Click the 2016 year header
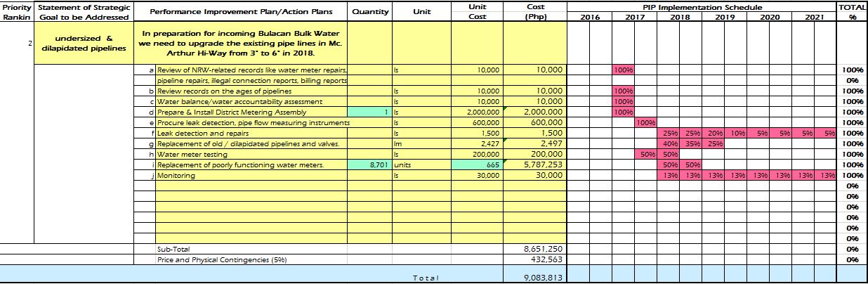Screen dimensions: 868x284 [589, 17]
